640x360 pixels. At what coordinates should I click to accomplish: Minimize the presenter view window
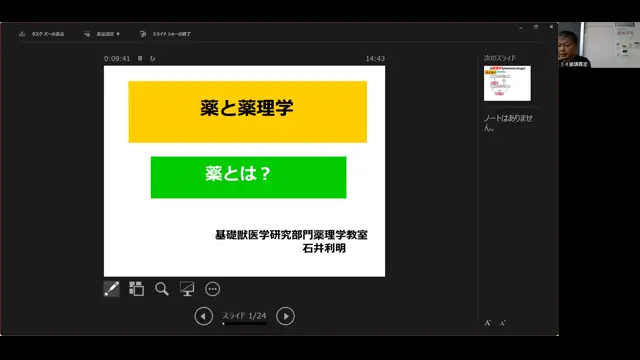521,27
